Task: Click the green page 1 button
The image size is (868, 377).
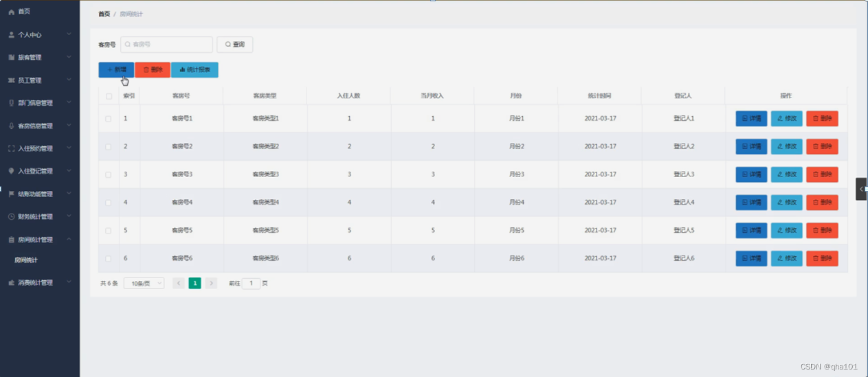Action: [x=194, y=283]
